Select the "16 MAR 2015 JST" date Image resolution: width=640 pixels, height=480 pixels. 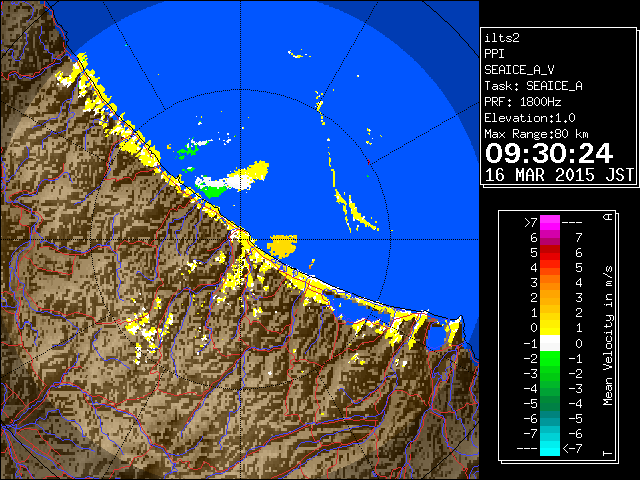[559, 175]
